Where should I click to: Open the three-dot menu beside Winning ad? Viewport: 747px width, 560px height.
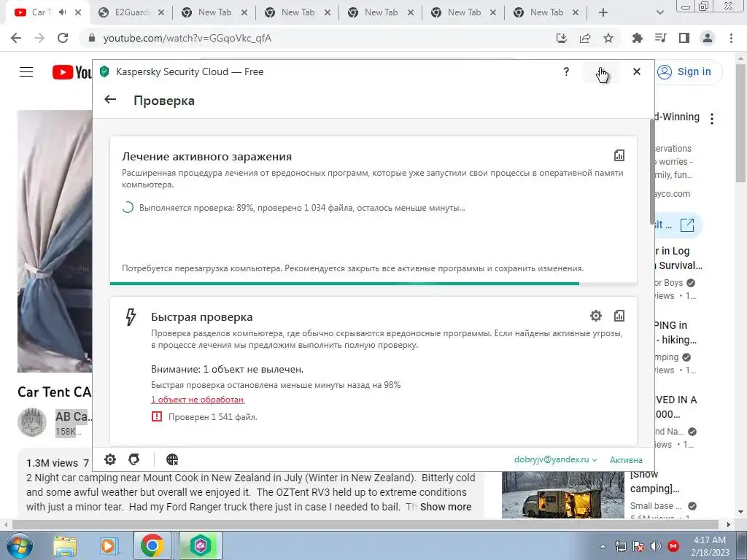click(712, 119)
